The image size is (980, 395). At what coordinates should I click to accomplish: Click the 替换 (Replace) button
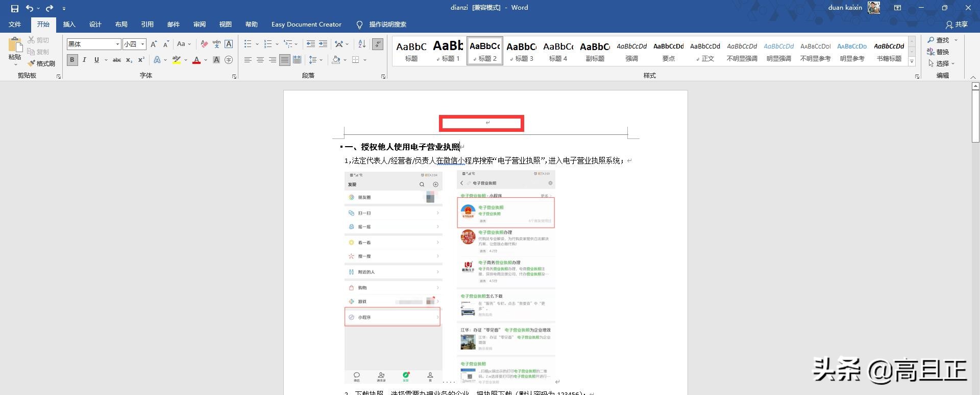938,52
